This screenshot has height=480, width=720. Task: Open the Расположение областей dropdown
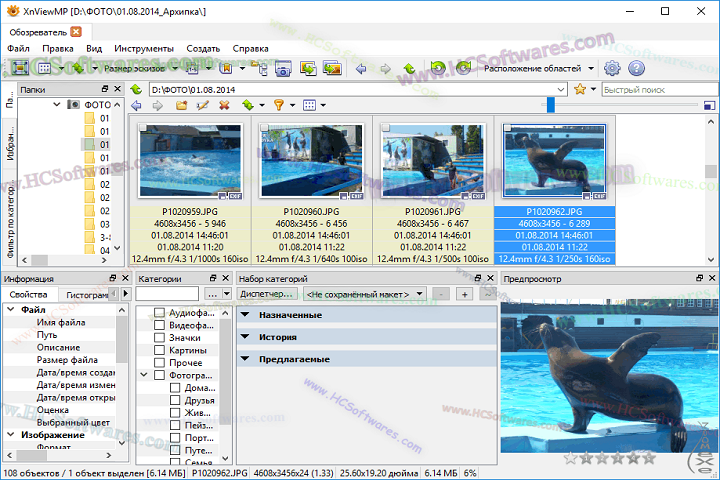point(591,69)
